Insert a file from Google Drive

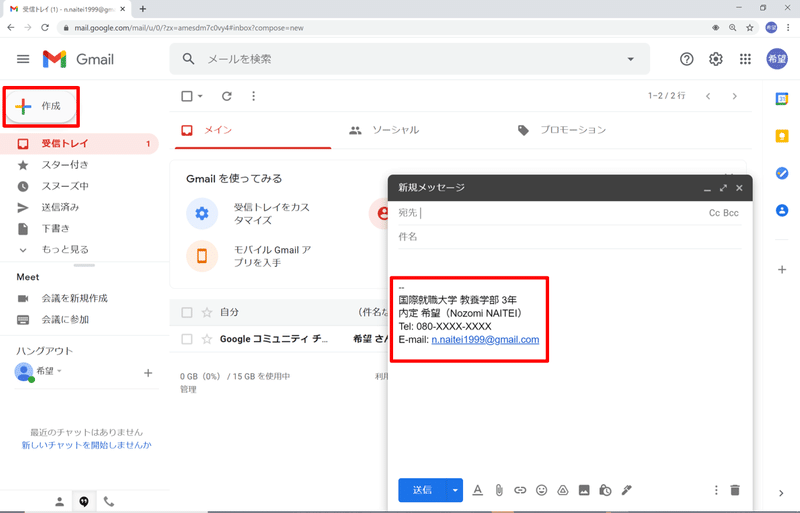pyautogui.click(x=563, y=490)
